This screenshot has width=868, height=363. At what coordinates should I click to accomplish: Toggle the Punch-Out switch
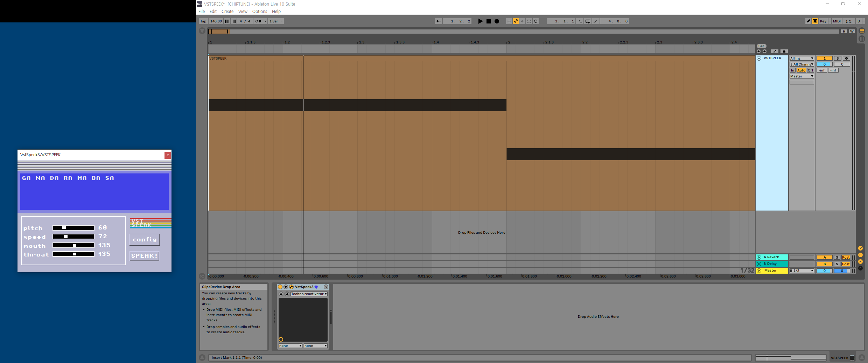pyautogui.click(x=596, y=21)
